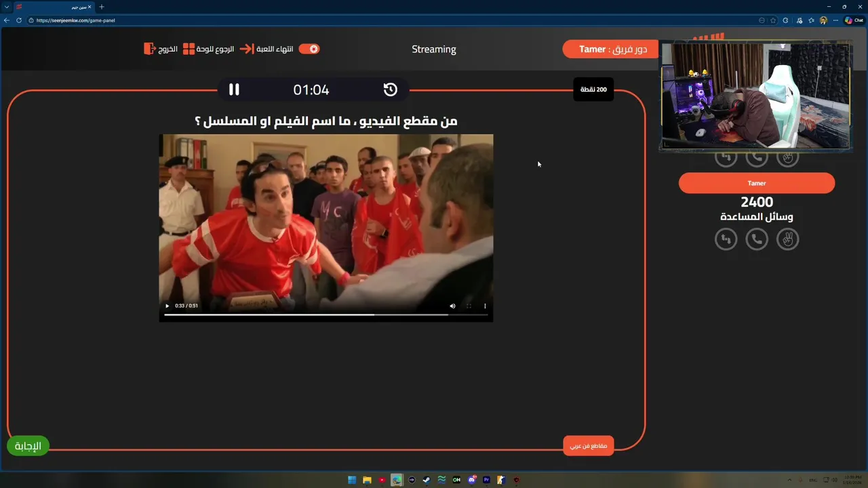
Task: Open the Copilot Chat button in browser
Action: click(x=854, y=20)
